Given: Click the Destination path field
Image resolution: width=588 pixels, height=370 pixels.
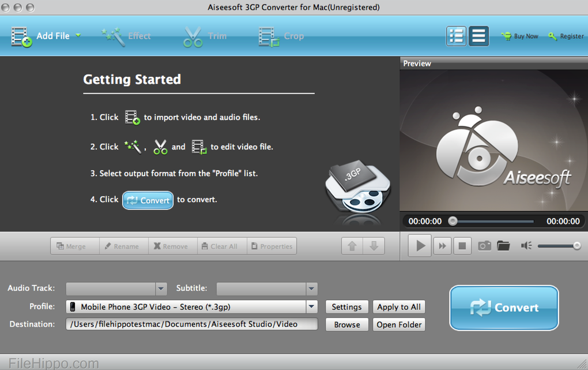Looking at the screenshot, I should [x=191, y=324].
